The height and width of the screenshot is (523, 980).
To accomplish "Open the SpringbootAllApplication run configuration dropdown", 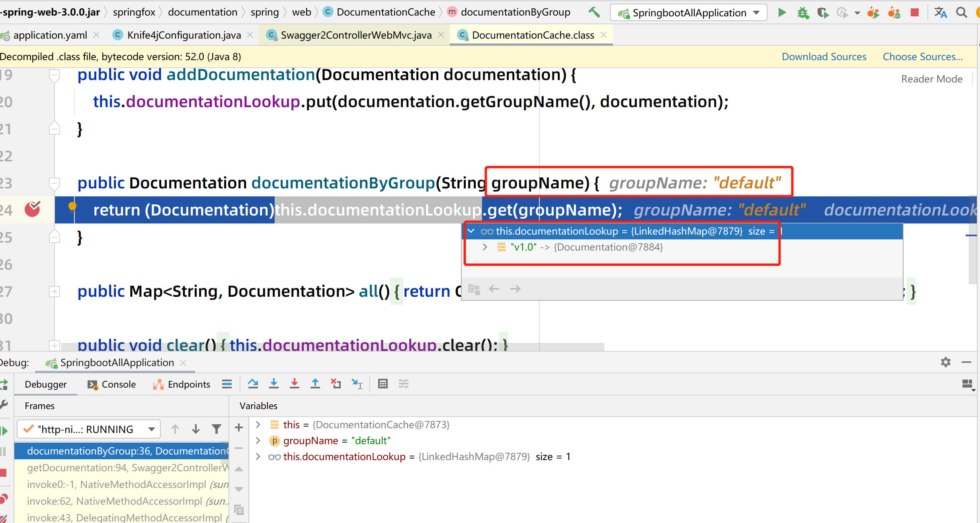I will point(689,13).
